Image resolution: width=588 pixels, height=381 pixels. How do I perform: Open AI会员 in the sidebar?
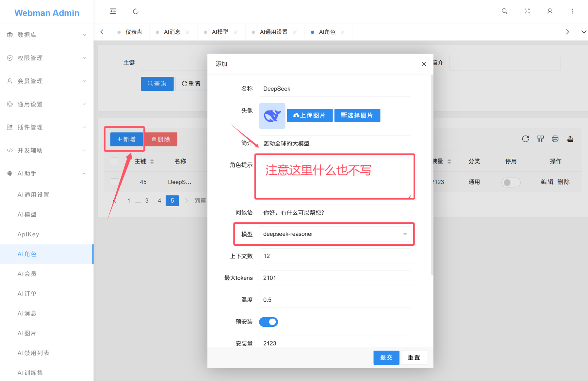pos(47,274)
